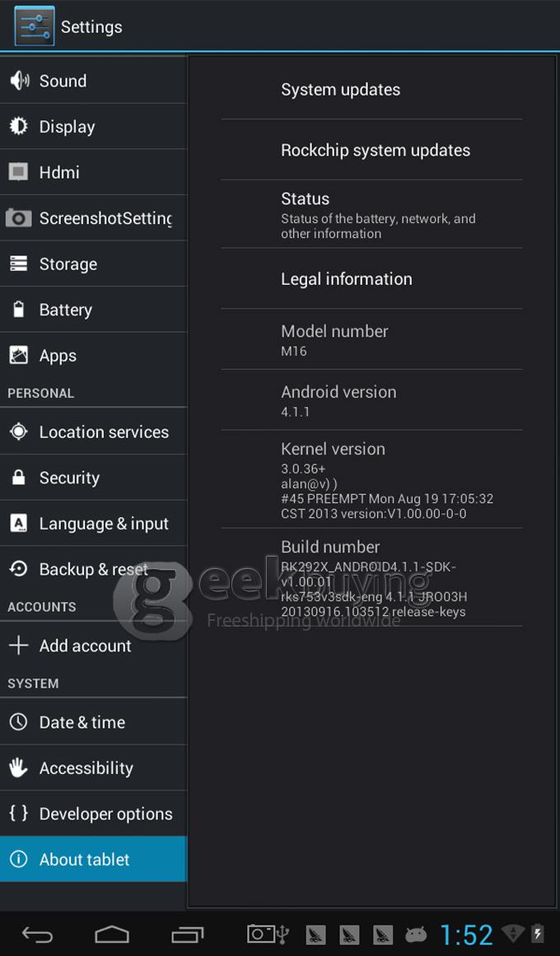Tap the Sound speaker icon
Image resolution: width=560 pixels, height=956 pixels.
tap(19, 81)
